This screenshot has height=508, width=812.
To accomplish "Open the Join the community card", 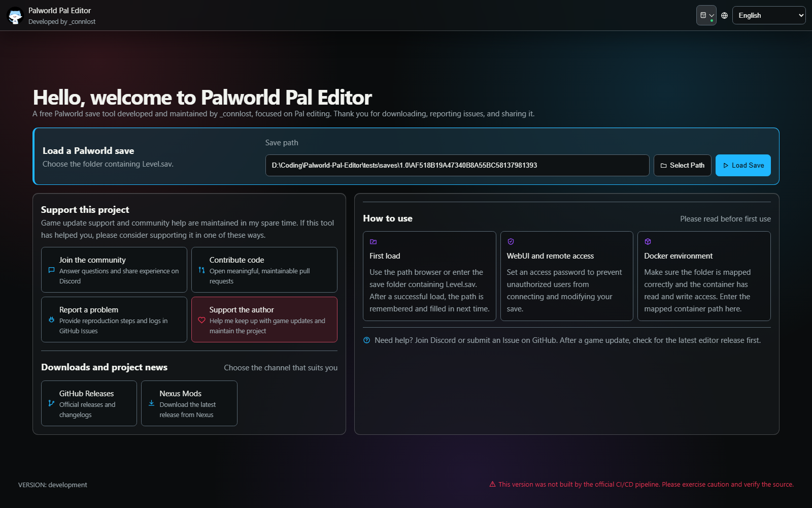I will click(114, 270).
